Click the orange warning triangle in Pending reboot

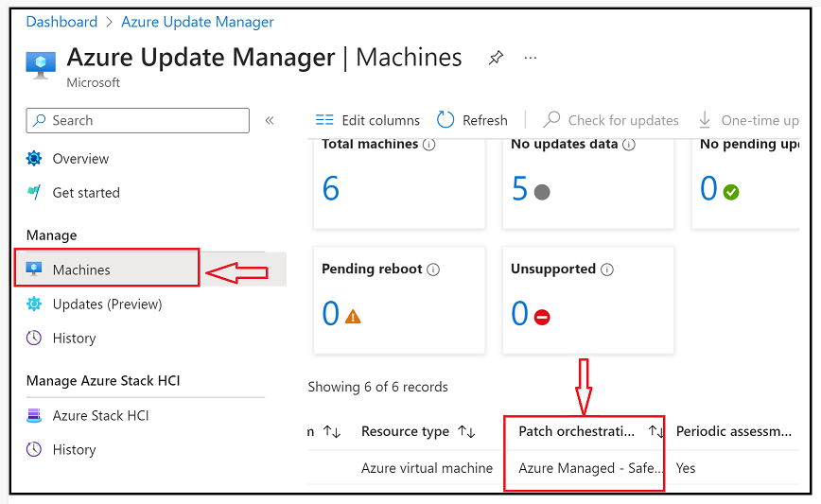pyautogui.click(x=353, y=317)
